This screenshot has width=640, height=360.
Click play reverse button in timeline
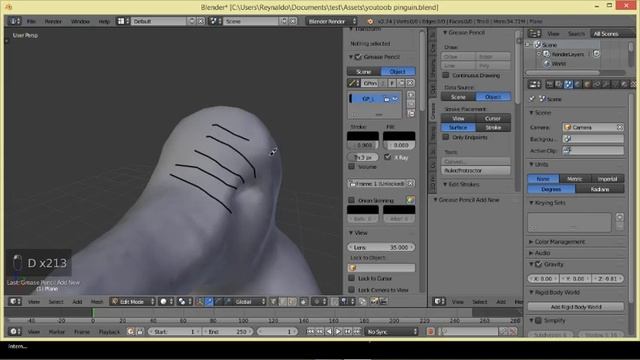click(329, 331)
